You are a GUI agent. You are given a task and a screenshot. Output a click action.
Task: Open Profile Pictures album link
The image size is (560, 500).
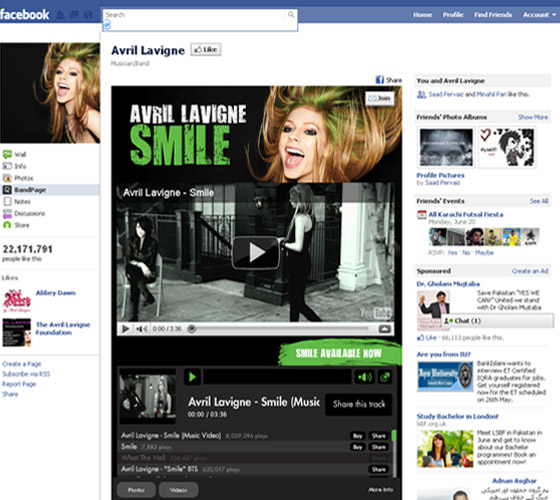[x=440, y=175]
